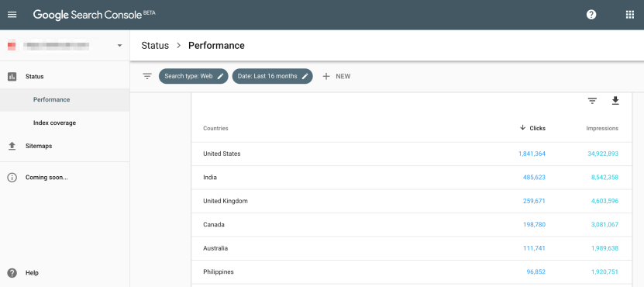Click the Coming soon info icon

(x=12, y=178)
